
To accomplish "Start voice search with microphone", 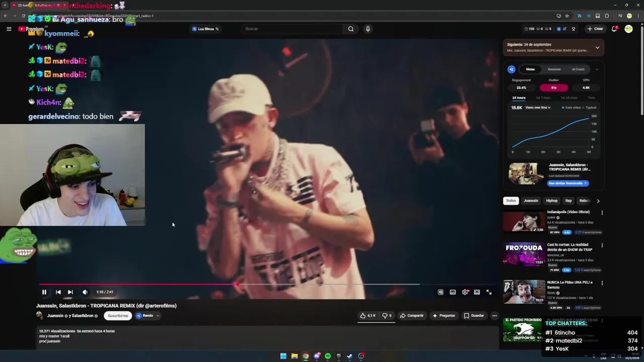I will pos(368,29).
